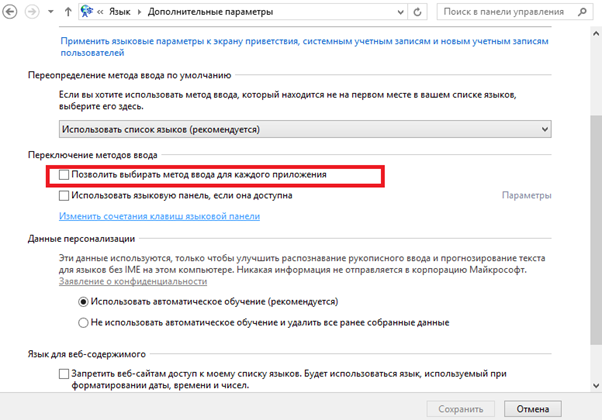
Task: Check 'Запретить веб-сайтам доступ' option
Action: pyautogui.click(x=65, y=373)
